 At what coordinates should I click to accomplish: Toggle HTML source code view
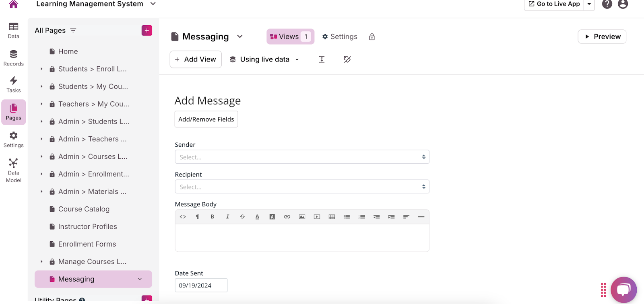[x=183, y=217]
